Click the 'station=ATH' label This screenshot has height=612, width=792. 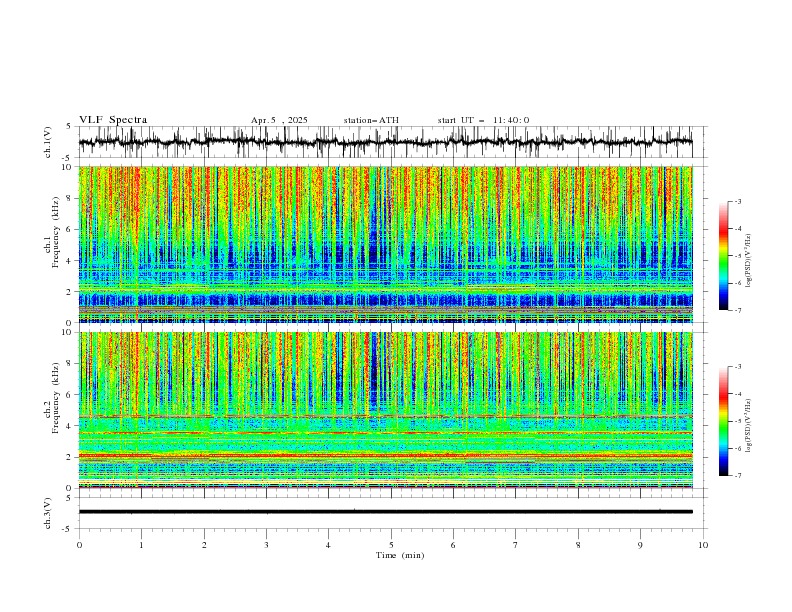coord(371,120)
